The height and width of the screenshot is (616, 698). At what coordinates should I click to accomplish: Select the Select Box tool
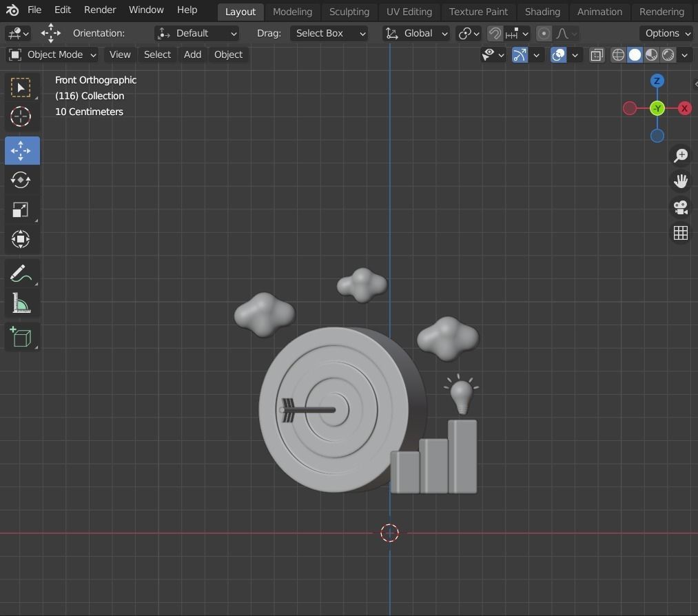tap(21, 88)
